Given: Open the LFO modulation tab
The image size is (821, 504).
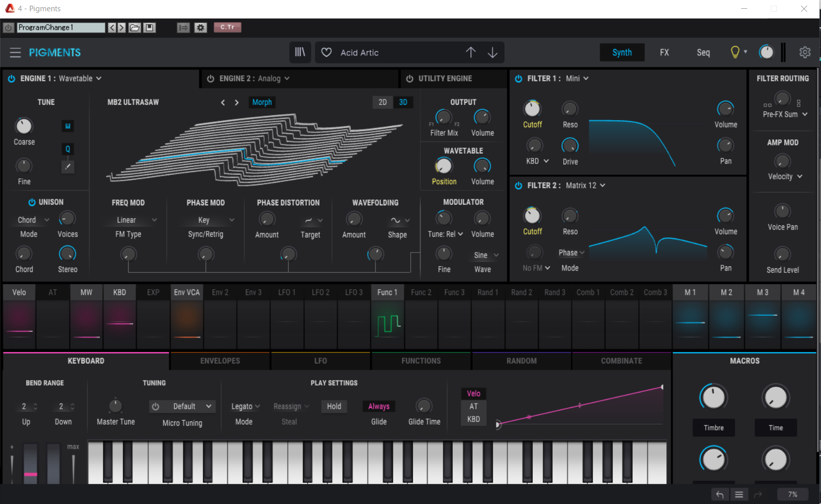Looking at the screenshot, I should (321, 361).
